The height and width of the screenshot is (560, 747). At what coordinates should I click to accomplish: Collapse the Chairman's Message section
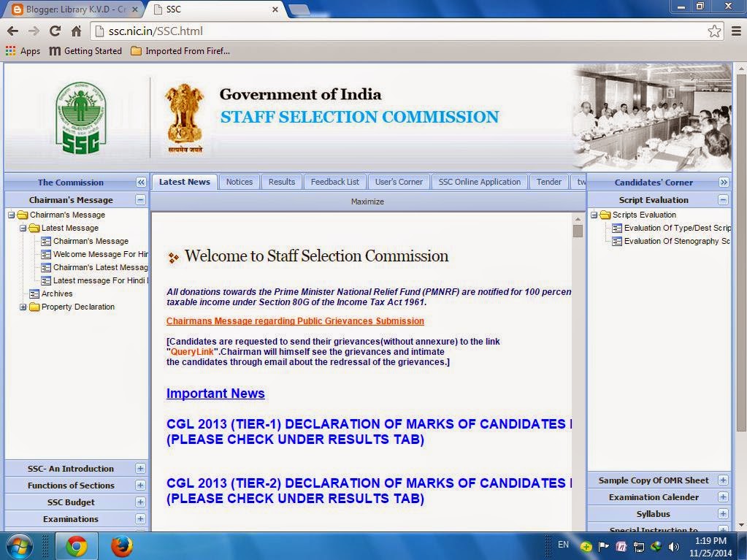140,199
